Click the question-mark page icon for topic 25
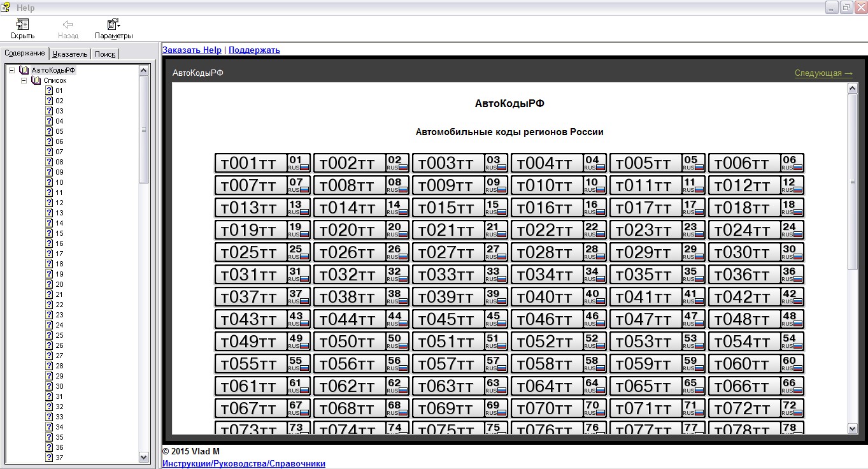This screenshot has height=469, width=868. (49, 335)
